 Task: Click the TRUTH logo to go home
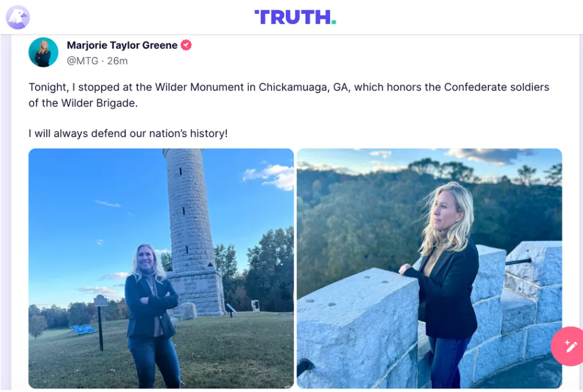pos(295,17)
